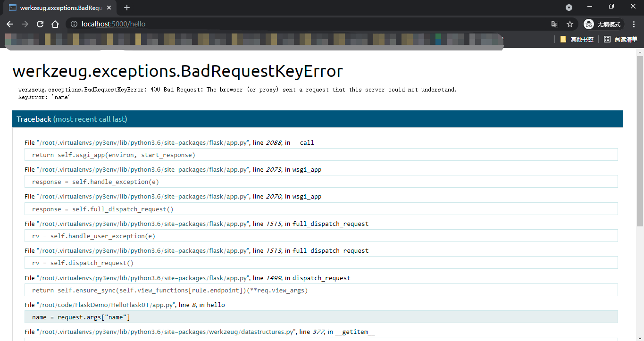644x341 pixels.
Task: Open the other bookmarks folder
Action: pyautogui.click(x=577, y=39)
